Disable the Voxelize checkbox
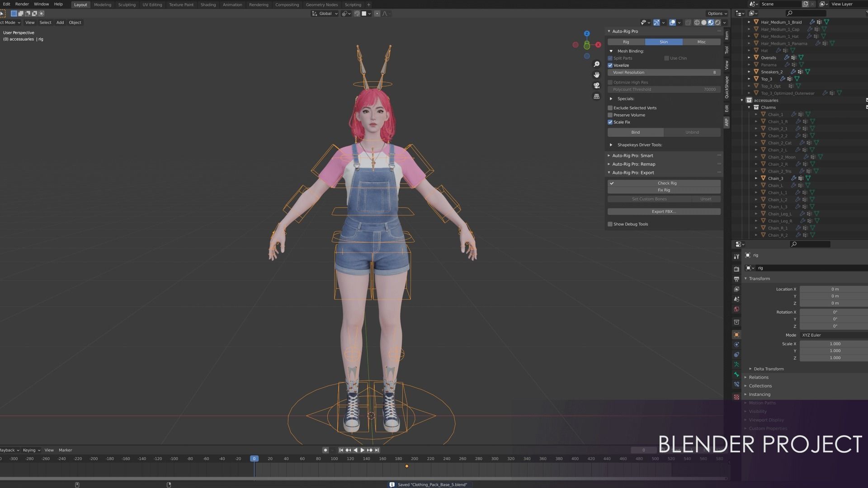This screenshot has width=868, height=488. click(x=610, y=66)
